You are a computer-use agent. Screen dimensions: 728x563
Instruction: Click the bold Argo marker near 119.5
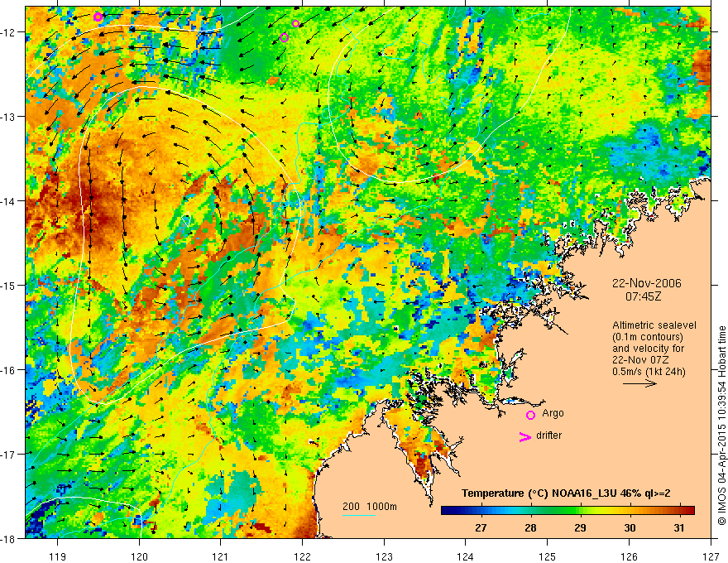tap(98, 17)
